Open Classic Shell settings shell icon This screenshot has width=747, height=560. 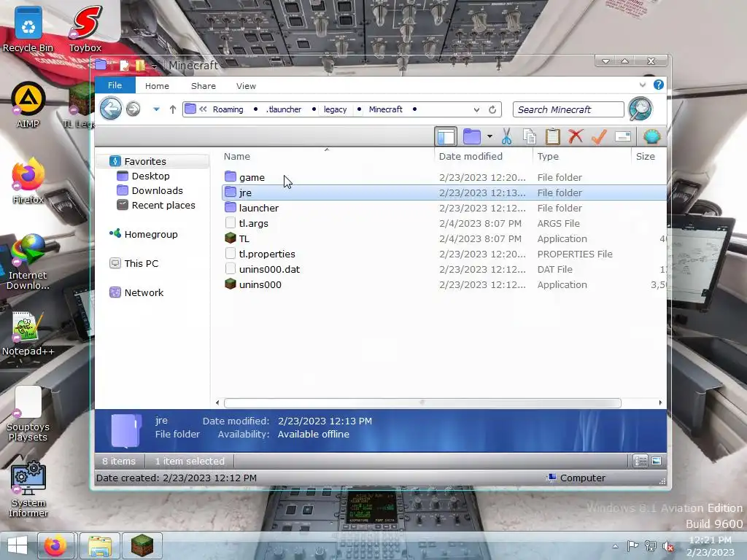point(651,136)
